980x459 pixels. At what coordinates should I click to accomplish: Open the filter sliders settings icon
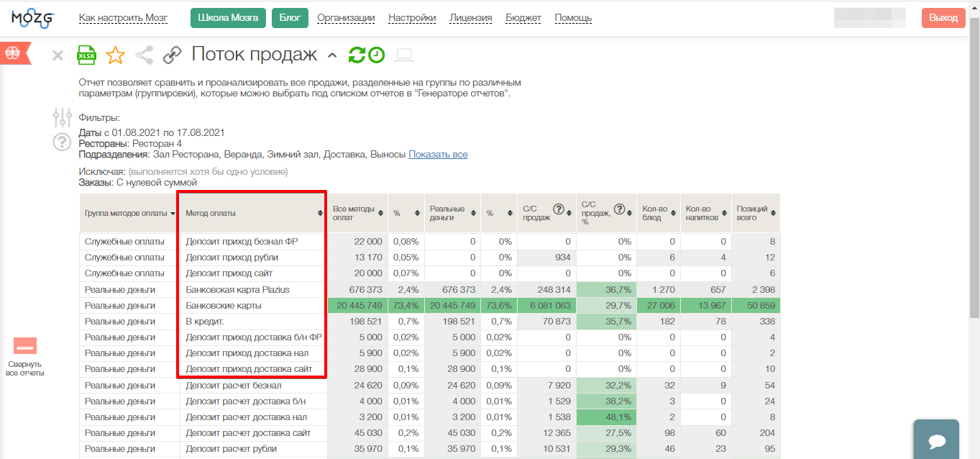(x=63, y=117)
